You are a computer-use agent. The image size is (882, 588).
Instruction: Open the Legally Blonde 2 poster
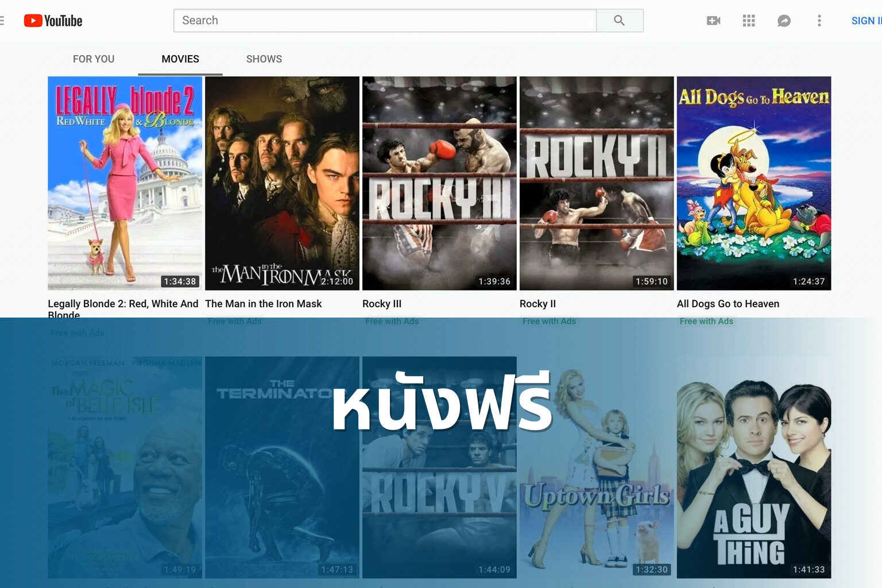pyautogui.click(x=125, y=183)
